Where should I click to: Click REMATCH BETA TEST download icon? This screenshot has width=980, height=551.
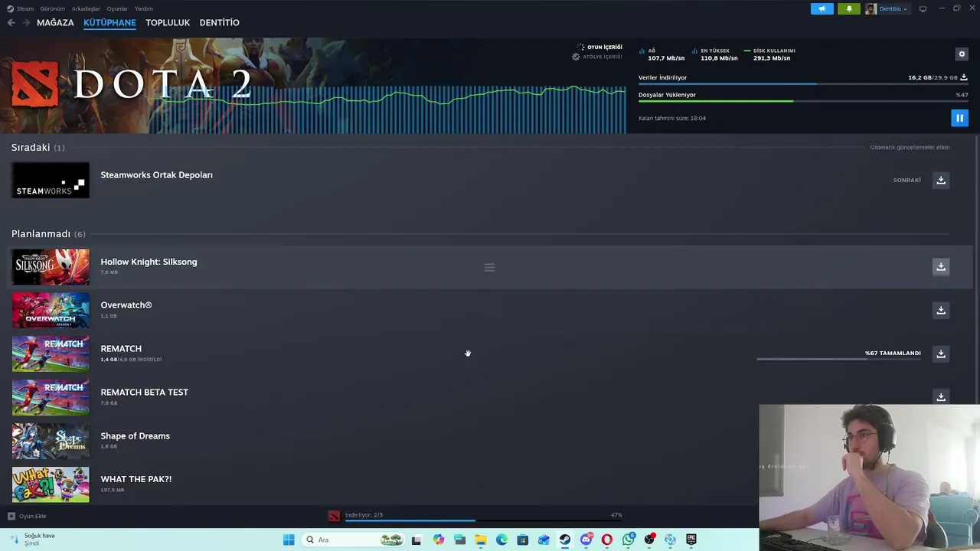[x=941, y=396]
